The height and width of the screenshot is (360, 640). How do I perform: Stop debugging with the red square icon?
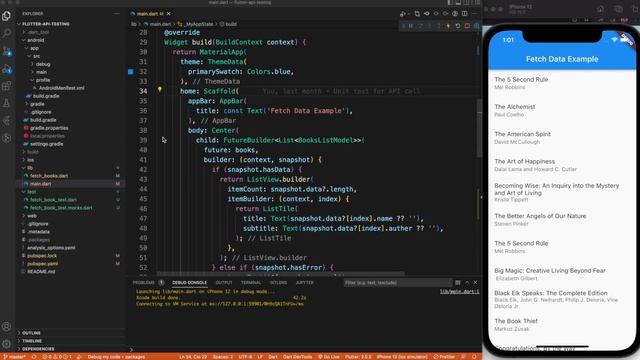(x=467, y=26)
